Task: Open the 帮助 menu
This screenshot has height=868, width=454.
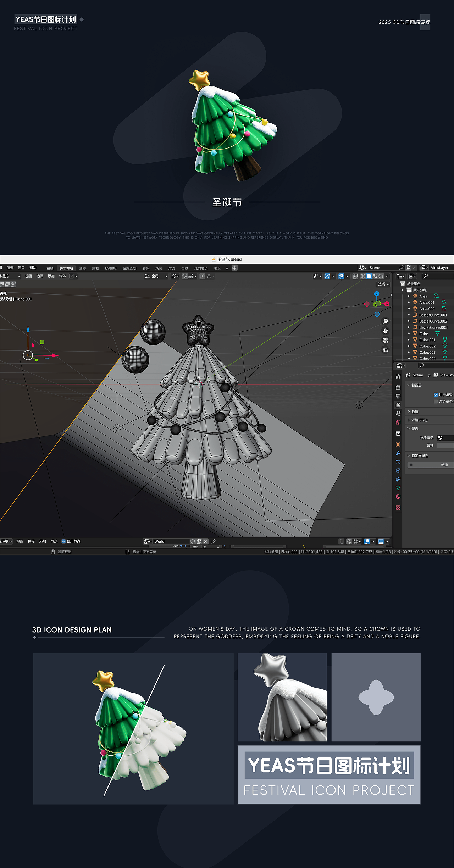Action: (x=33, y=268)
